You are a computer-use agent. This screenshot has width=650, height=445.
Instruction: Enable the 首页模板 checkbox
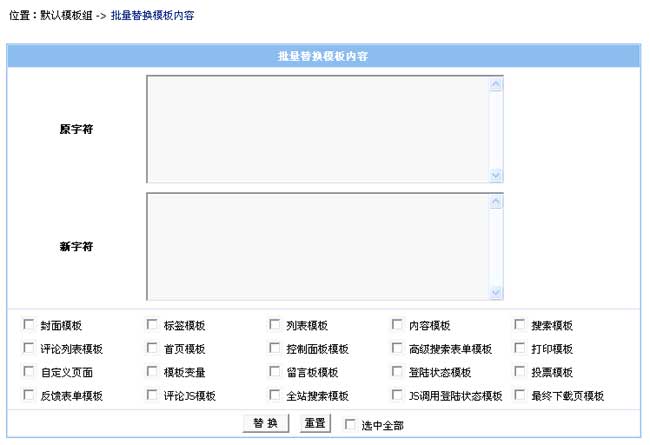(152, 349)
